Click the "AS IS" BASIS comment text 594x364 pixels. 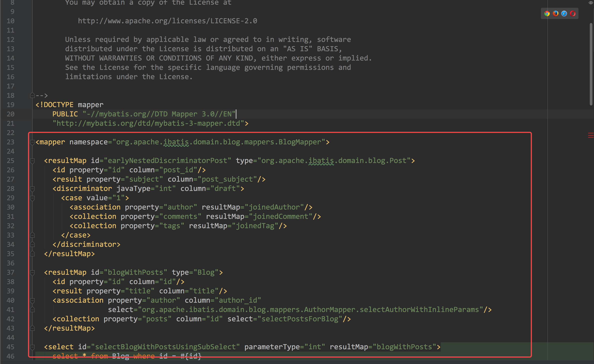[x=313, y=49]
